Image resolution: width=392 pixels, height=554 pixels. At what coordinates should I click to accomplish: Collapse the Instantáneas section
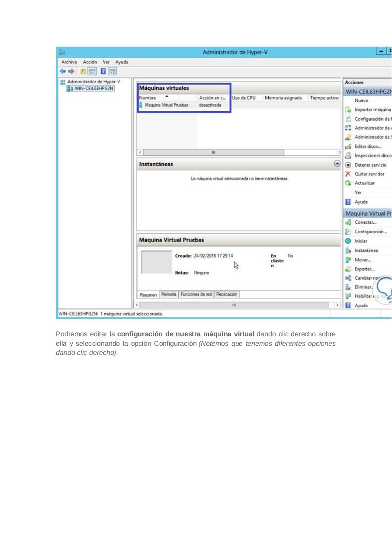(x=337, y=164)
